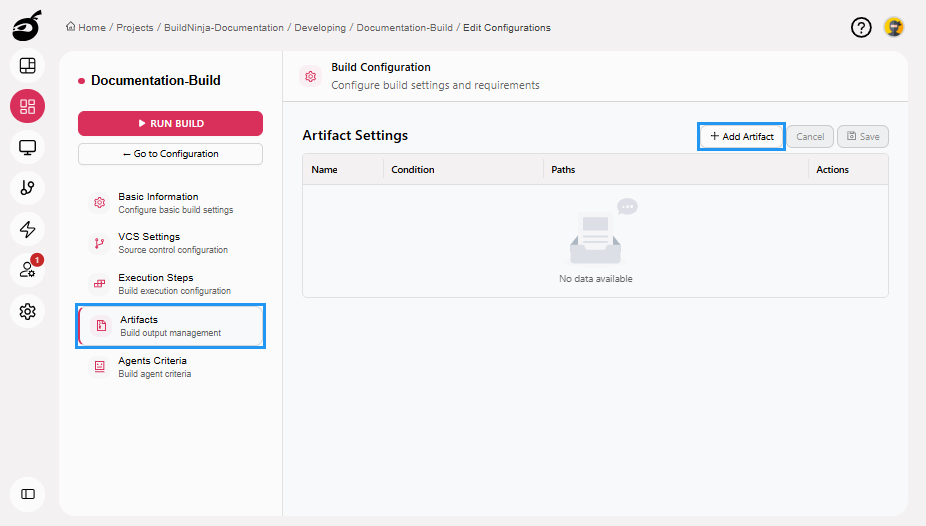
Task: Click the Actions column header
Action: [x=832, y=169]
